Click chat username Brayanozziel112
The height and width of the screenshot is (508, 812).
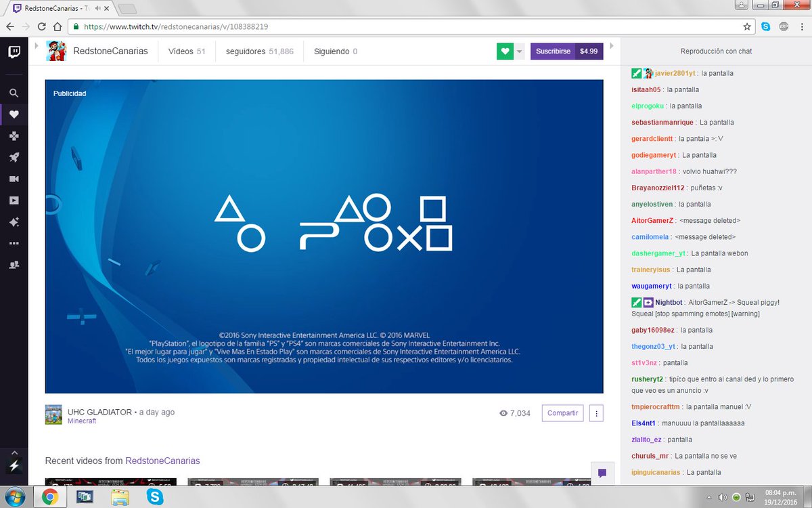658,188
